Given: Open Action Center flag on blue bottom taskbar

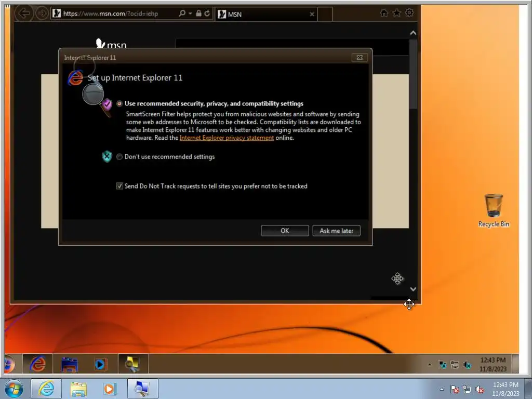Looking at the screenshot, I should (455, 390).
